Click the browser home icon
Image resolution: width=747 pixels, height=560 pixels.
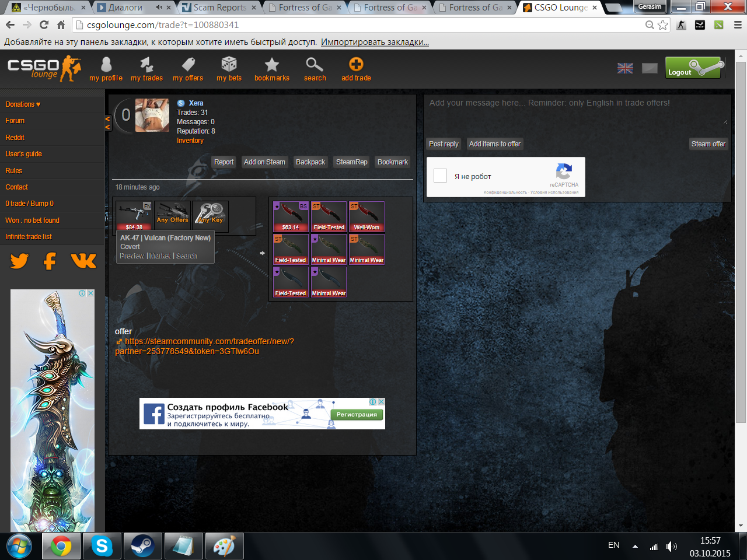[x=61, y=24]
